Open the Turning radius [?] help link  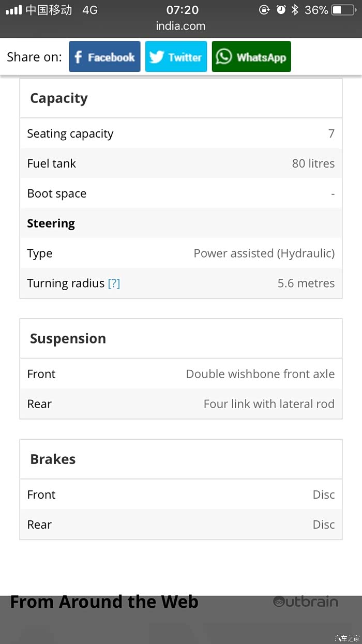114,283
